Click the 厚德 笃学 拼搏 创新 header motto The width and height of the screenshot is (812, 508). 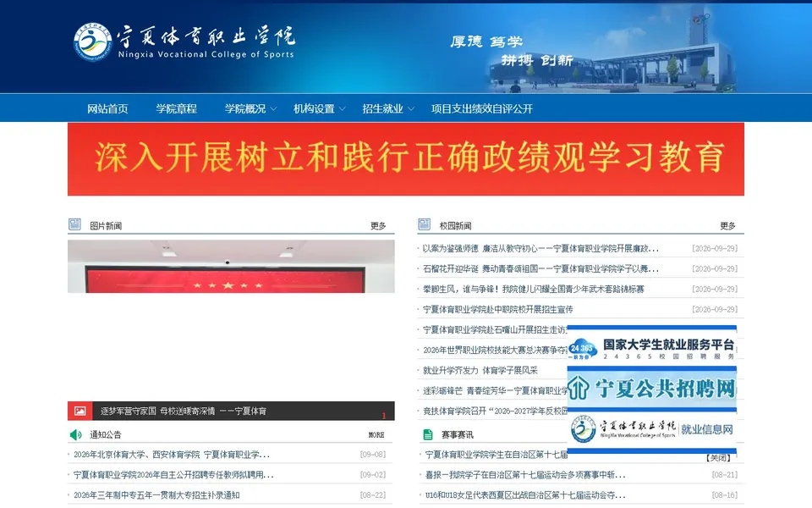point(513,51)
